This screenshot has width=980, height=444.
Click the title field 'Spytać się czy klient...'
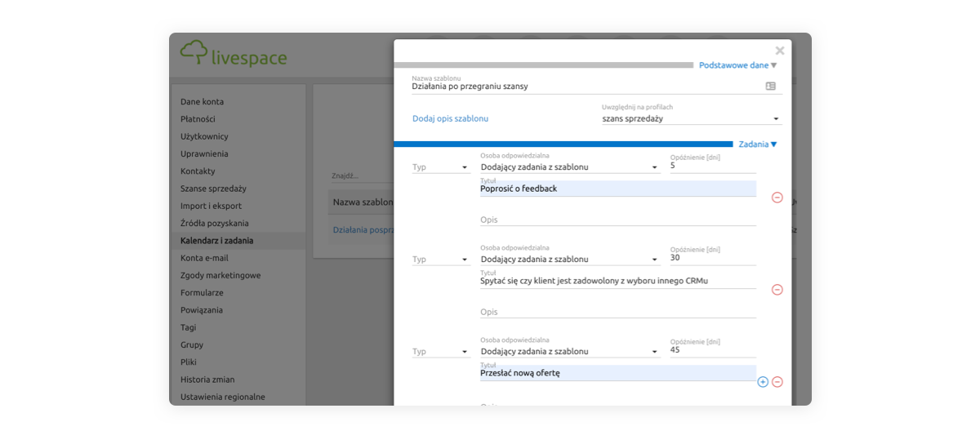tap(618, 281)
